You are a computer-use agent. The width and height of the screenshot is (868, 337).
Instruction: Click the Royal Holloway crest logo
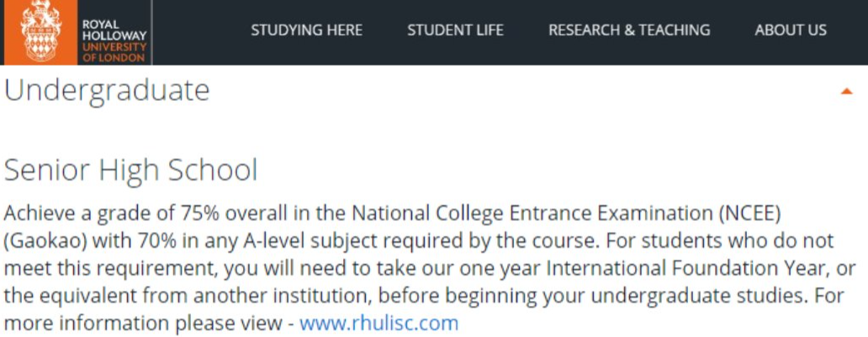(x=40, y=32)
